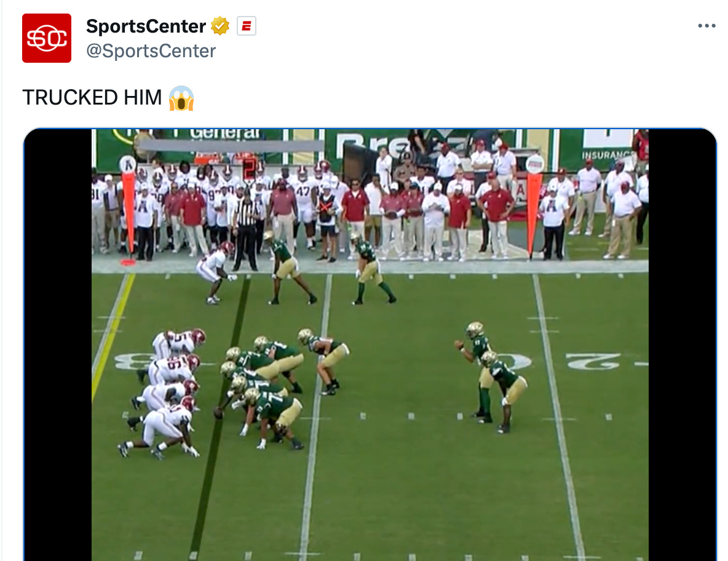Open the three-dot more options menu

pos(706,26)
